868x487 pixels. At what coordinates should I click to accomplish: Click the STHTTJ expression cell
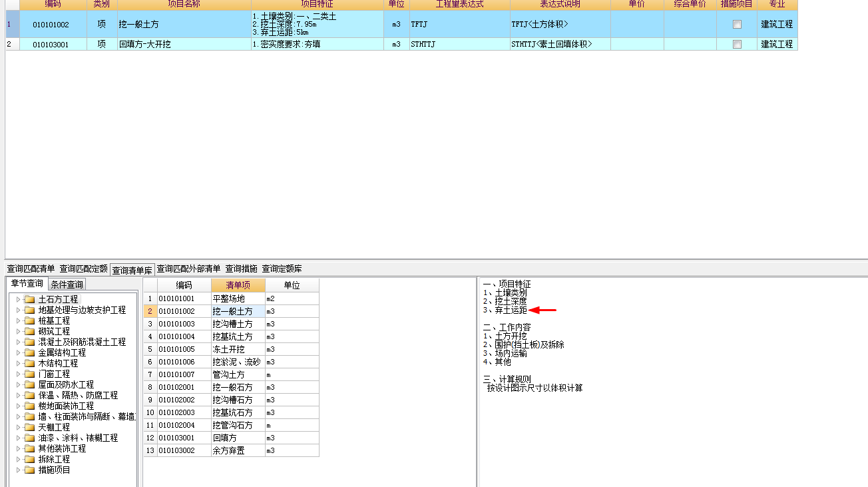(459, 44)
